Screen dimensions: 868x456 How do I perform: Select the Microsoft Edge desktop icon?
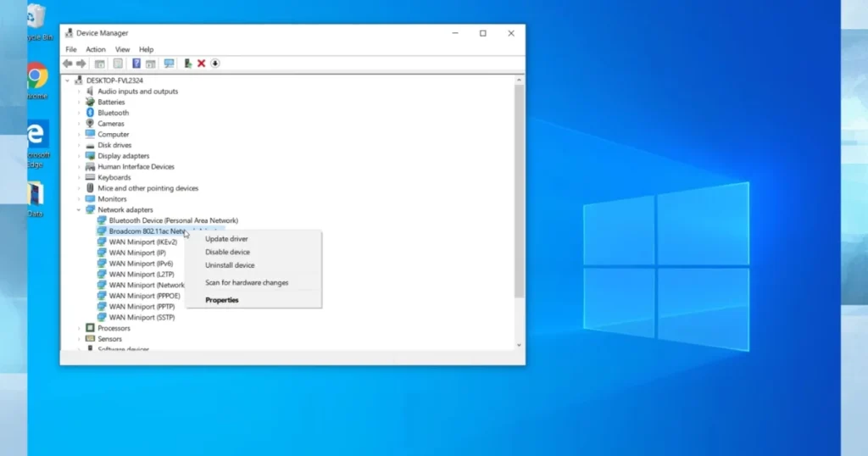tap(37, 134)
